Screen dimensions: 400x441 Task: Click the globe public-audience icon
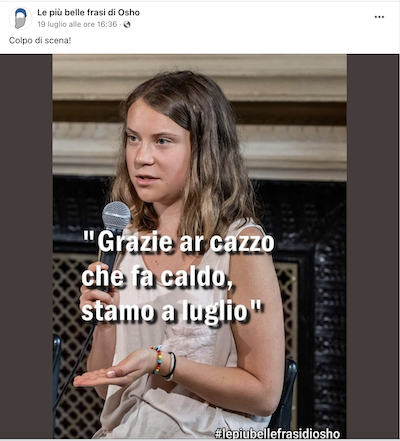pyautogui.click(x=127, y=24)
